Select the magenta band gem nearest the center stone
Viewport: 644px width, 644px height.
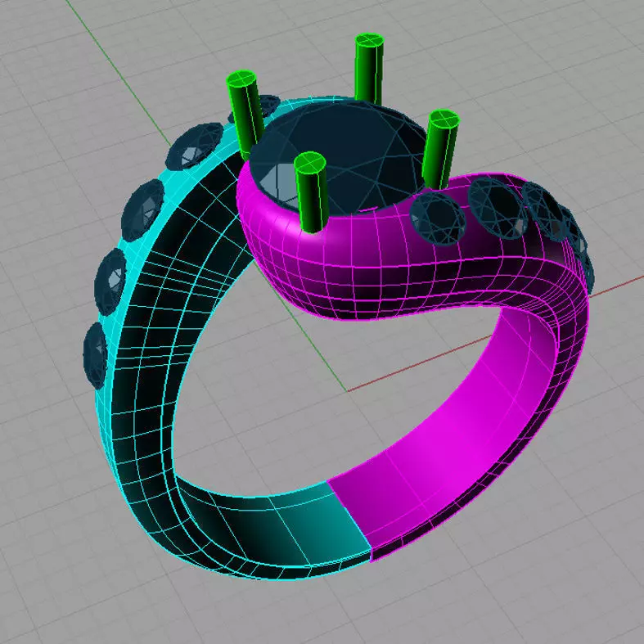pyautogui.click(x=438, y=218)
